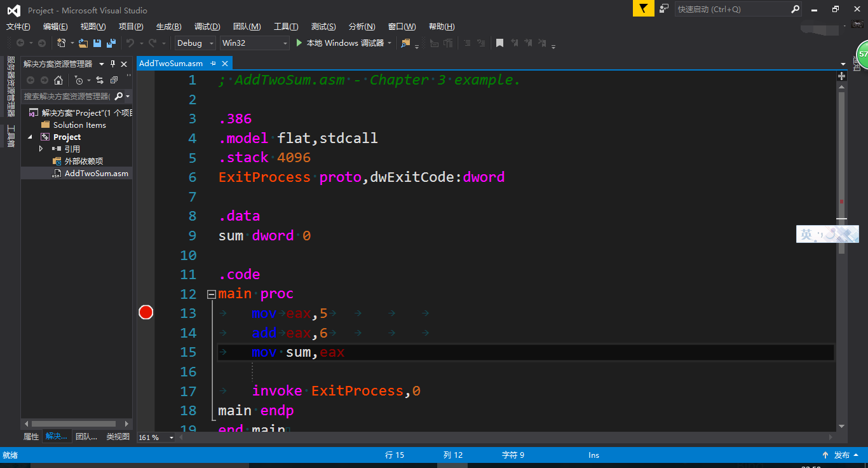Remove the breakpoint on line 15
The image size is (868, 468).
point(146,312)
